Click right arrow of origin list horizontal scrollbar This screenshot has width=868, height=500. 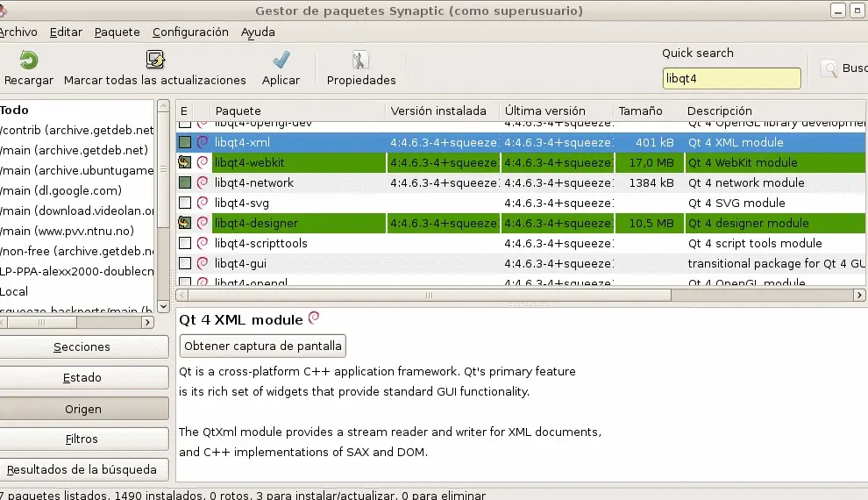coord(147,322)
